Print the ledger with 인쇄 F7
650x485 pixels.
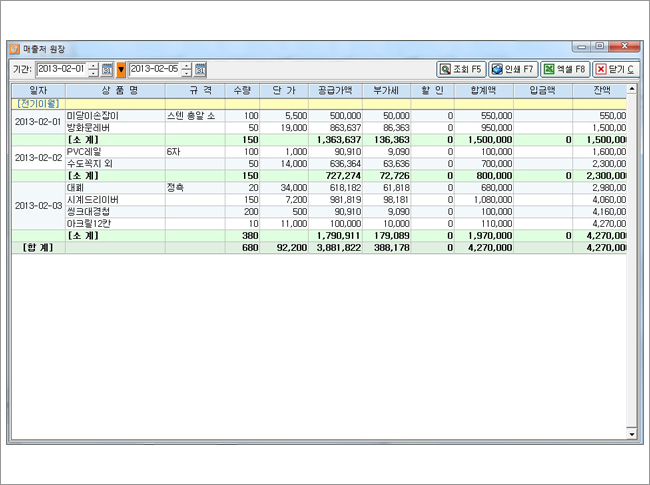click(x=512, y=69)
